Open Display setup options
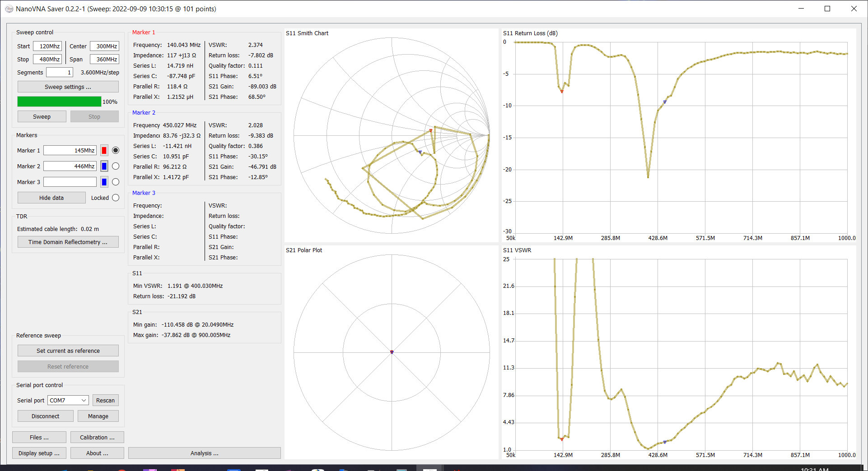Viewport: 868px width, 471px height. click(39, 453)
